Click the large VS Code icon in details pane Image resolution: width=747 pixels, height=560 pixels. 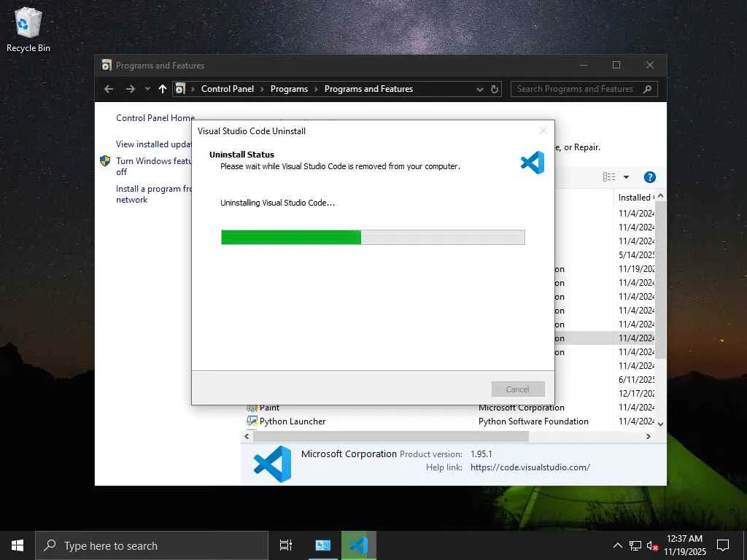click(272, 464)
